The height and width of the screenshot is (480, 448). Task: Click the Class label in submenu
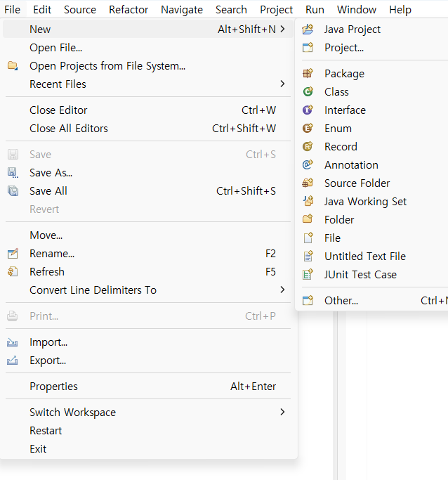336,92
